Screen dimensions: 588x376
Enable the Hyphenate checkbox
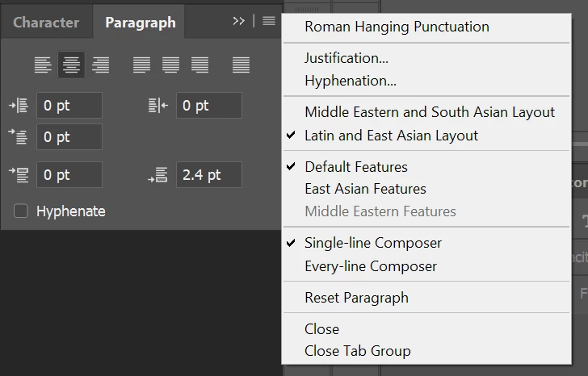21,211
